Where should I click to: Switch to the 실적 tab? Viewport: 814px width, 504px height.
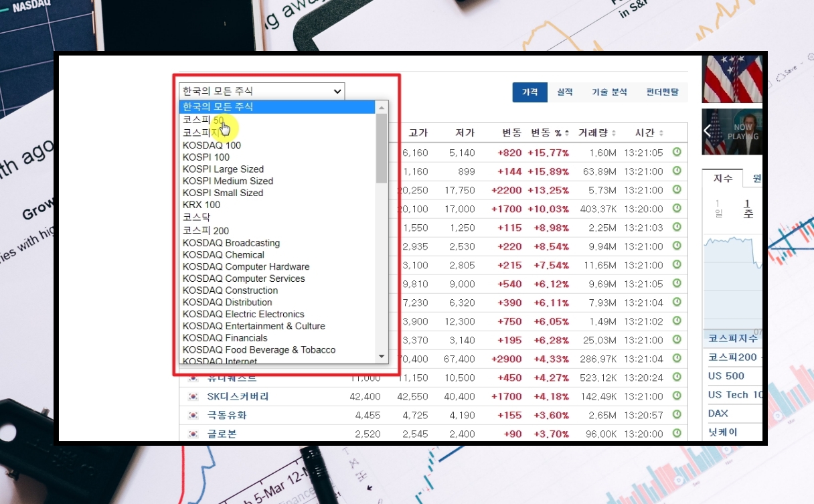tap(565, 92)
